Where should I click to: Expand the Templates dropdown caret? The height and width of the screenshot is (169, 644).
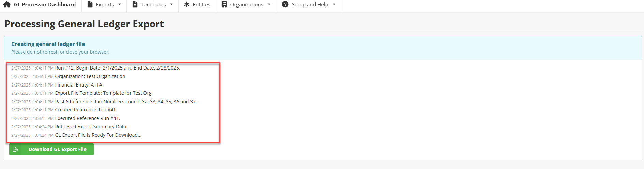(x=171, y=5)
